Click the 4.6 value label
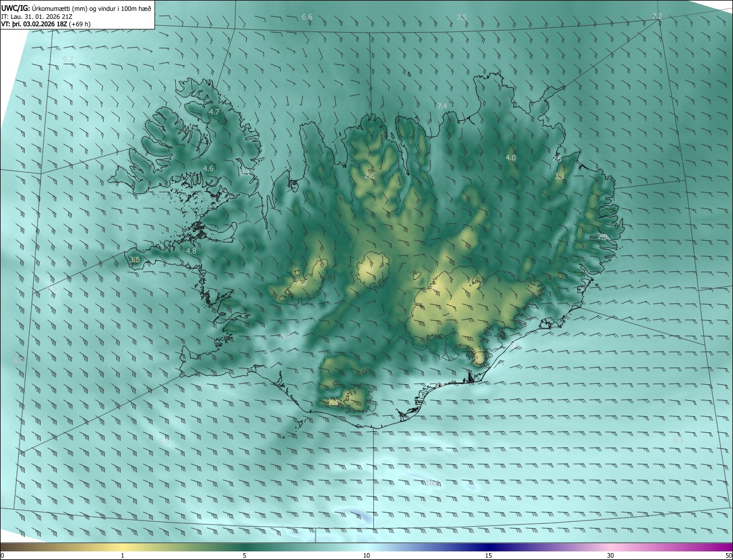The height and width of the screenshot is (560, 733). pos(208,168)
